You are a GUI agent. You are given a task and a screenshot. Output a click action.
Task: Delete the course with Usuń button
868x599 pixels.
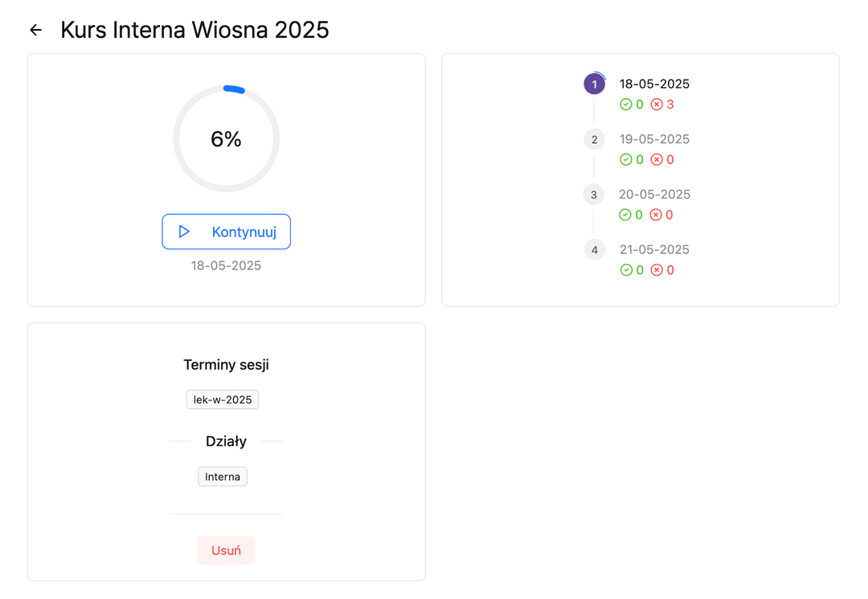(x=227, y=550)
